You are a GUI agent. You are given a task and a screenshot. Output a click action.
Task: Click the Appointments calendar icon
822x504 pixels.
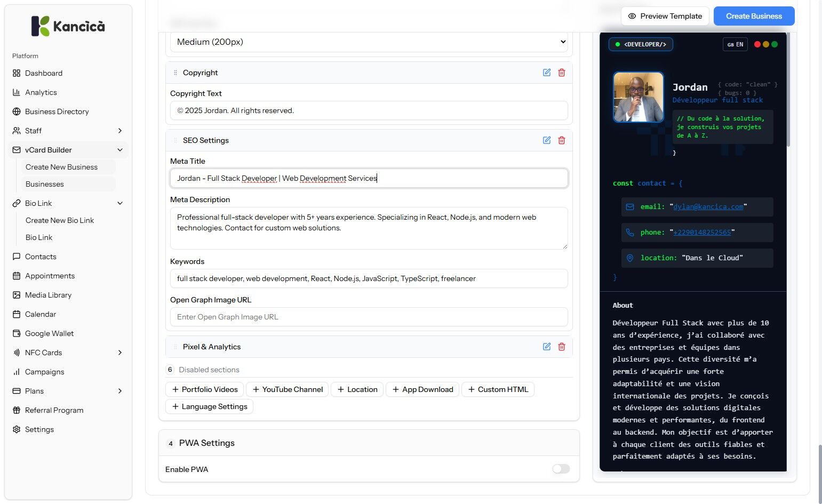[17, 276]
